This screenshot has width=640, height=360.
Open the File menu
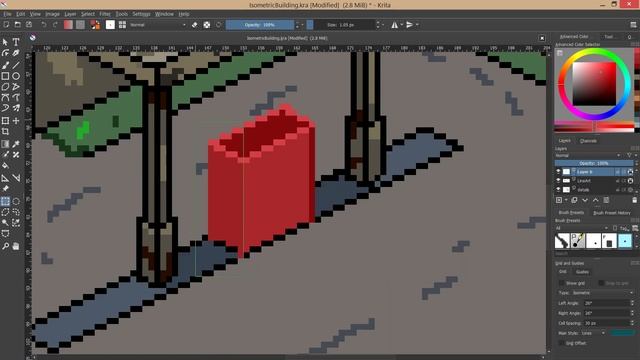(7, 14)
